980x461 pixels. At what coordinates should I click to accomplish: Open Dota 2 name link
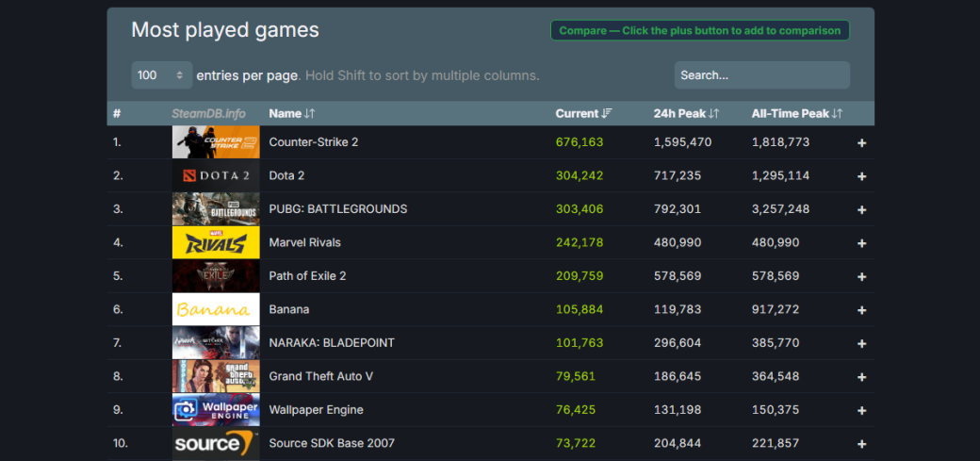(x=286, y=175)
